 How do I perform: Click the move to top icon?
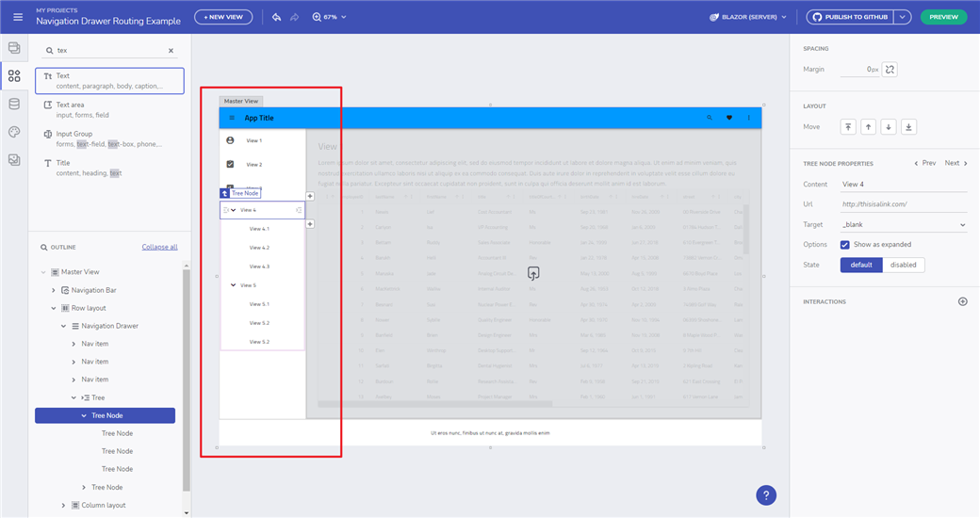click(x=848, y=127)
